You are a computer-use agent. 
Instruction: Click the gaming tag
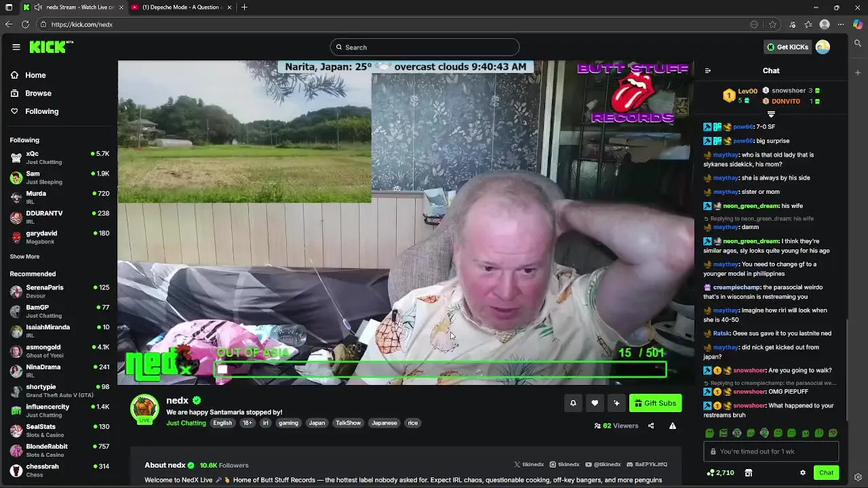coord(288,423)
